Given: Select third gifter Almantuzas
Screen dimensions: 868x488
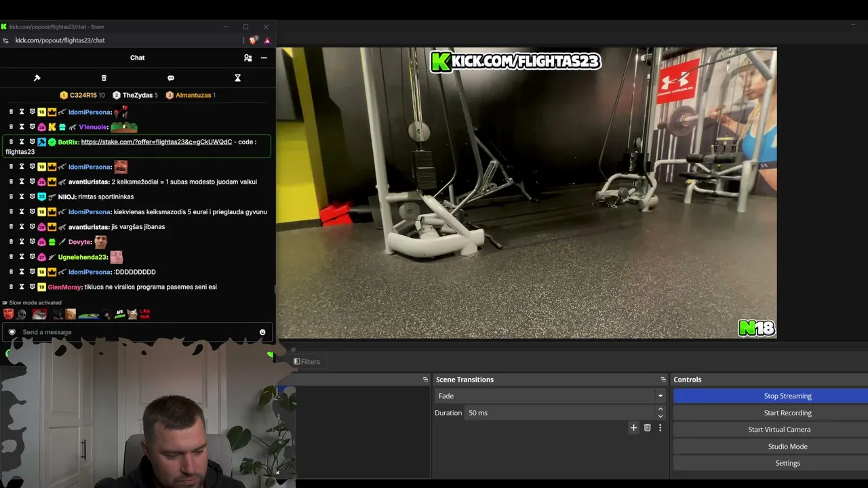Looking at the screenshot, I should click(191, 95).
